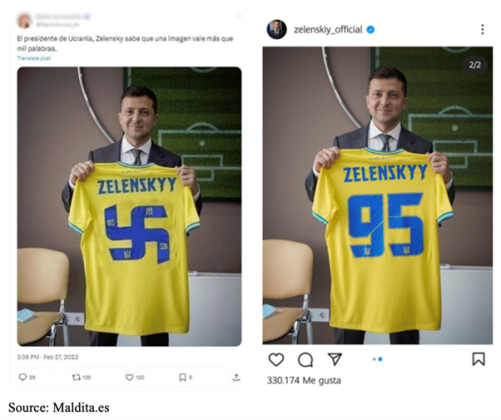Bookmark the tweet

(x=182, y=377)
